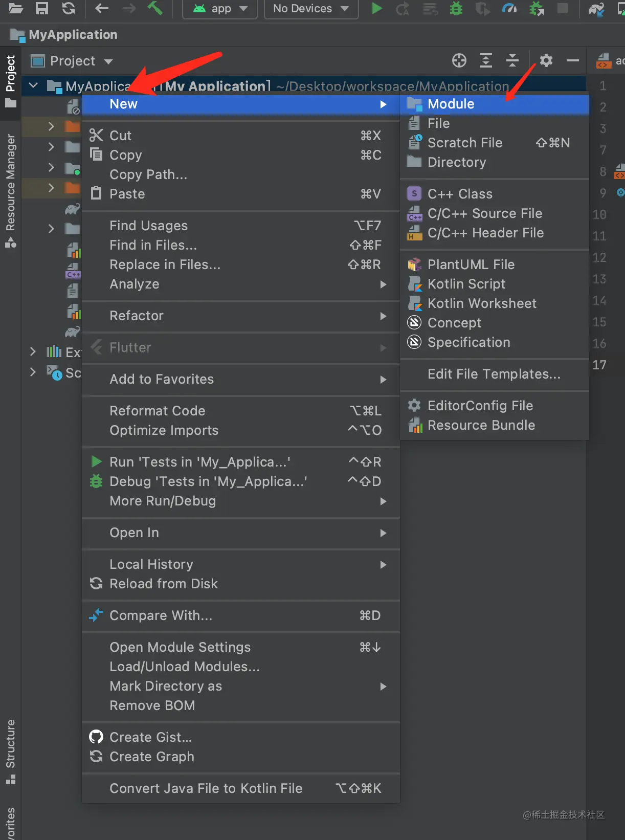The width and height of the screenshot is (625, 840).
Task: Select Concept in the New submenu
Action: (x=495, y=323)
